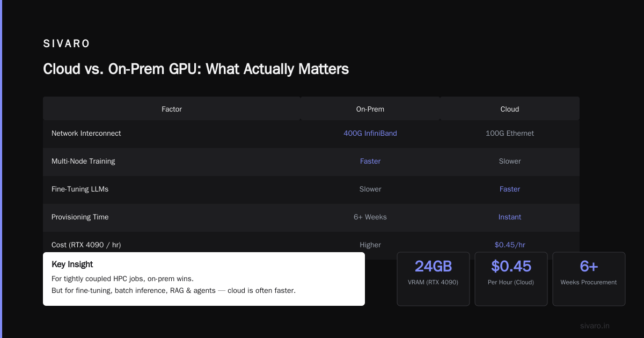Click the $0.45/hr table cell
Screen dimensions: 644x338
[x=510, y=245]
